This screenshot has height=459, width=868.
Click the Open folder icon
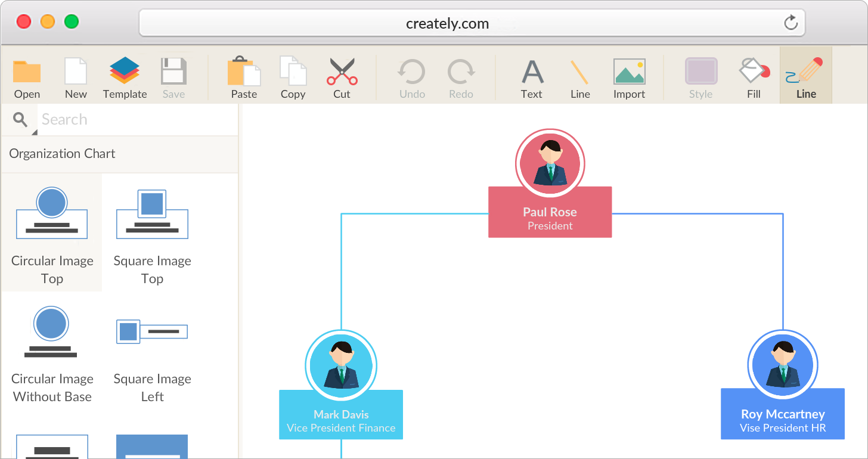27,72
